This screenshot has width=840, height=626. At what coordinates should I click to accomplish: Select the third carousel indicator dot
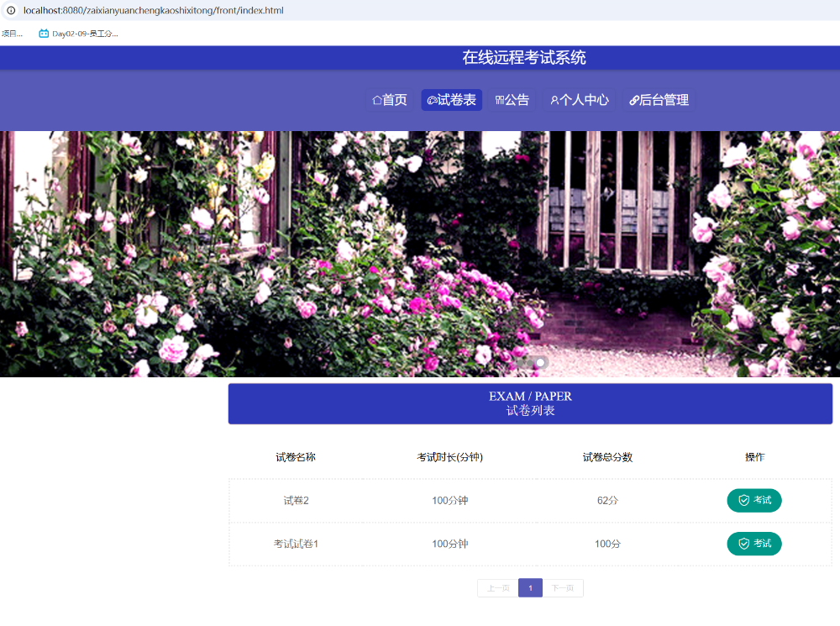tap(541, 362)
